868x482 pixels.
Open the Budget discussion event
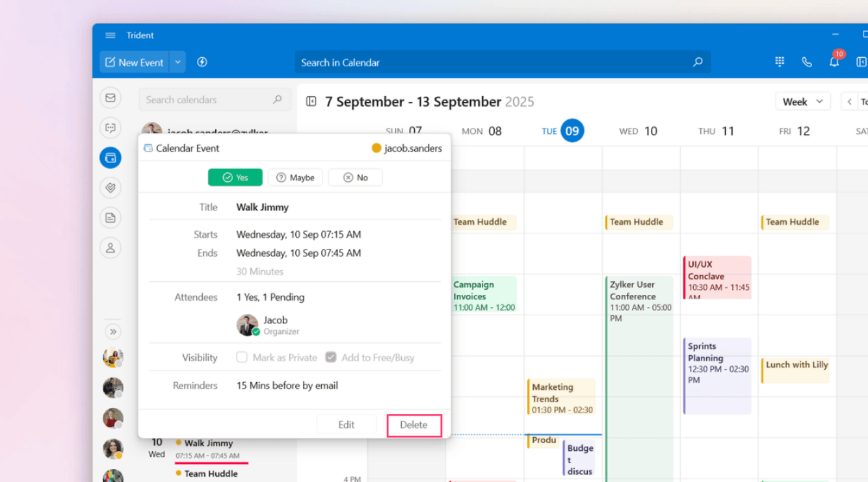coord(579,458)
